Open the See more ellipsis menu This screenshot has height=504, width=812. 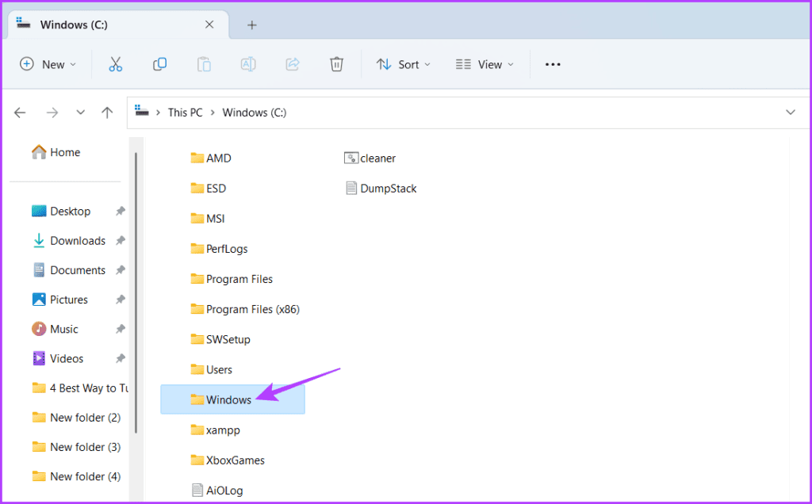pos(553,64)
